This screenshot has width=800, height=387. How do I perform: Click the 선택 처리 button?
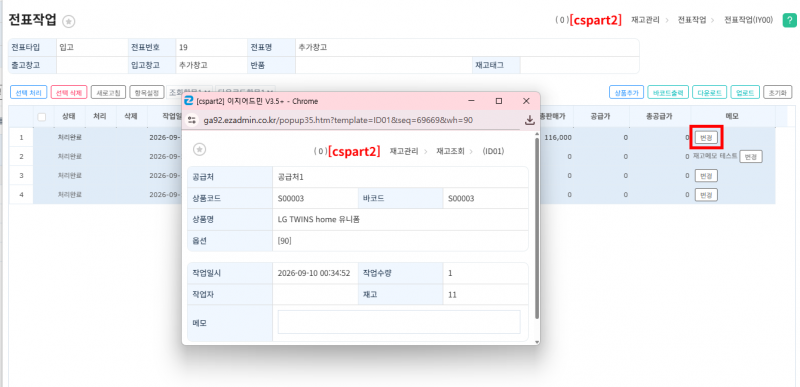click(29, 92)
